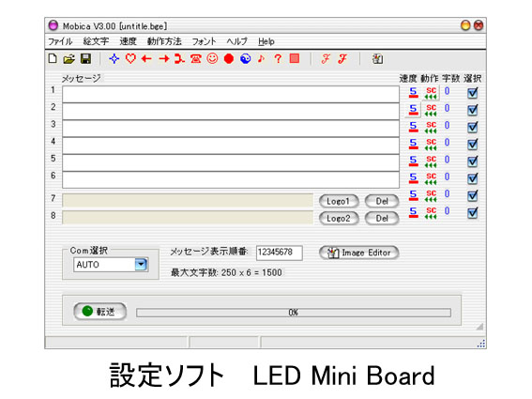Insert the music note symbol
The width and height of the screenshot is (532, 399).
(261, 59)
